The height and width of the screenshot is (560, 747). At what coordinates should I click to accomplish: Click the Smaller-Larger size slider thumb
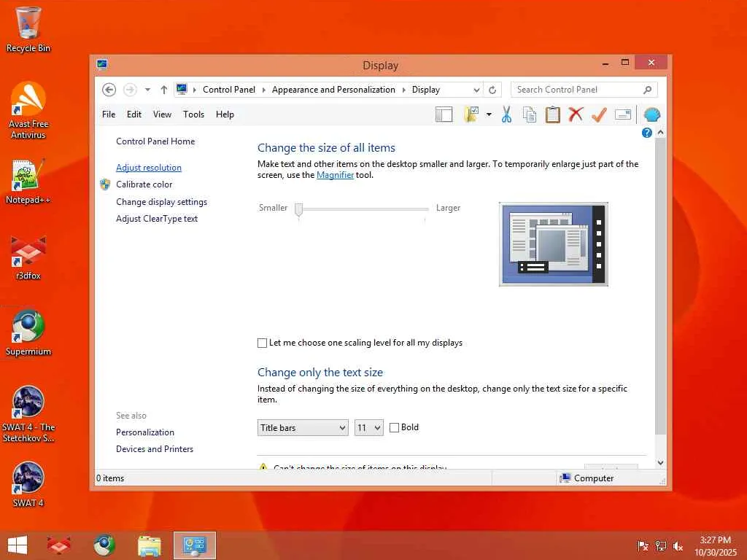click(298, 209)
